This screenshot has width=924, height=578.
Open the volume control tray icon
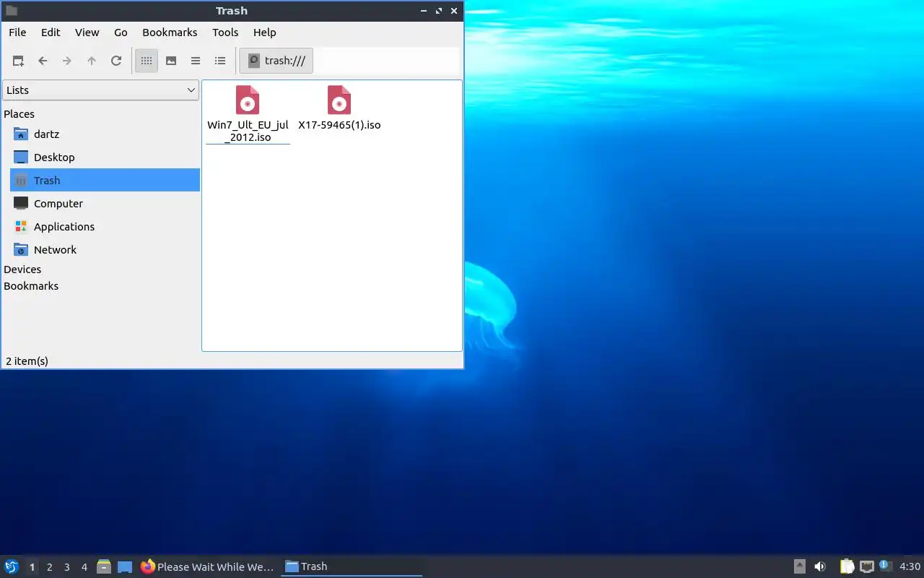pyautogui.click(x=820, y=566)
